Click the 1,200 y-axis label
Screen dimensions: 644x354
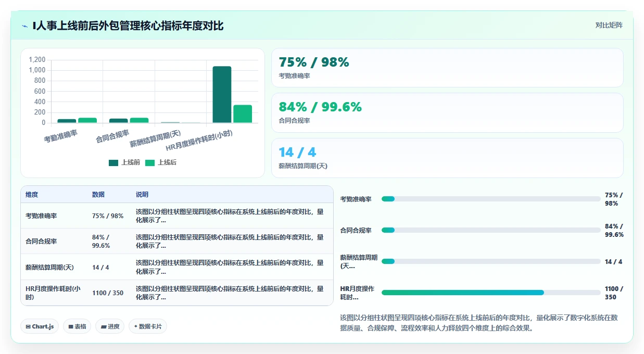pos(37,59)
